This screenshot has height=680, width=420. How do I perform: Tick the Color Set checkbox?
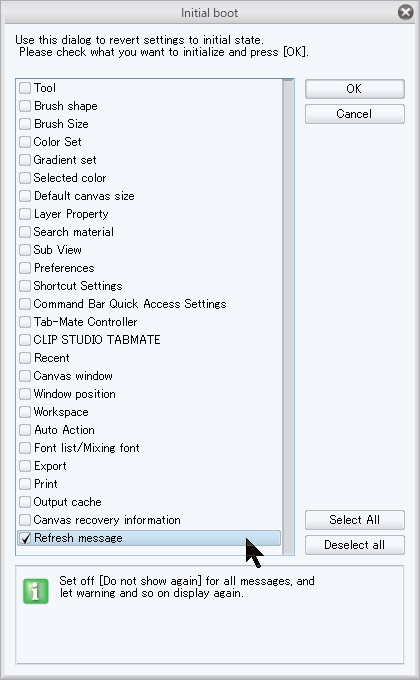(25, 142)
